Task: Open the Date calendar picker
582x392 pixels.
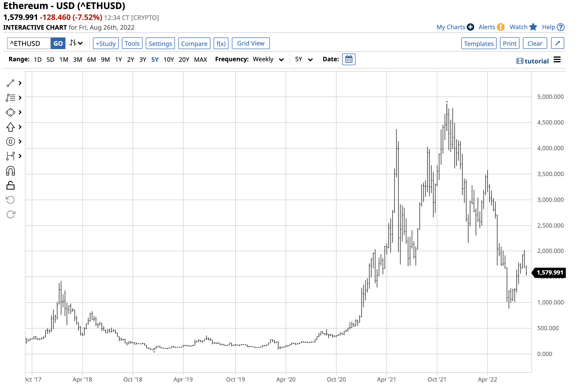Action: (349, 60)
